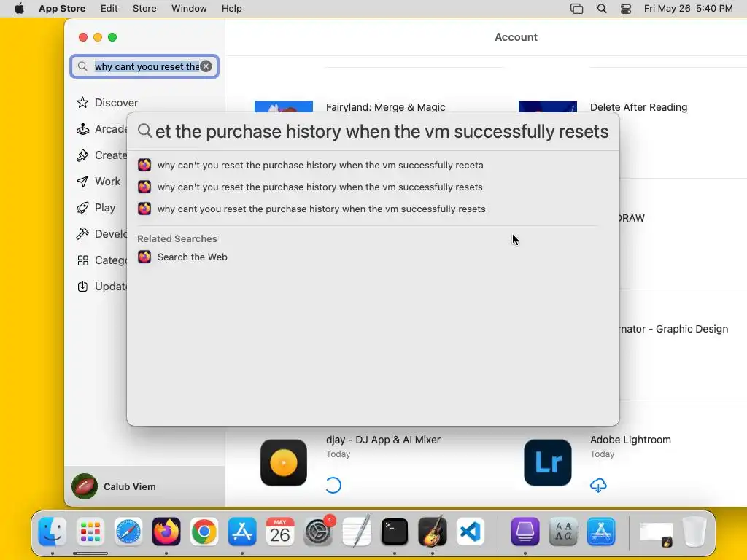Screen dimensions: 747x560
Task: Open Visual Studio Code from the Dock
Action: click(471, 532)
